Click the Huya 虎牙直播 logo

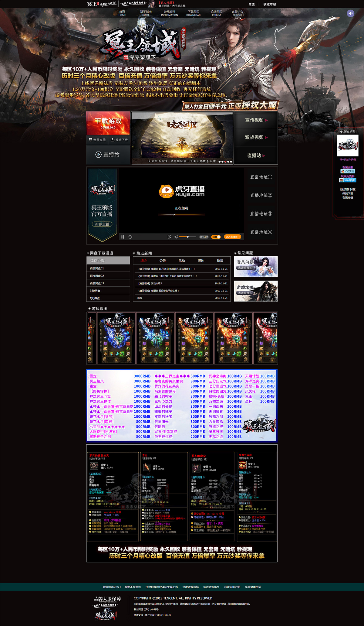pyautogui.click(x=182, y=191)
